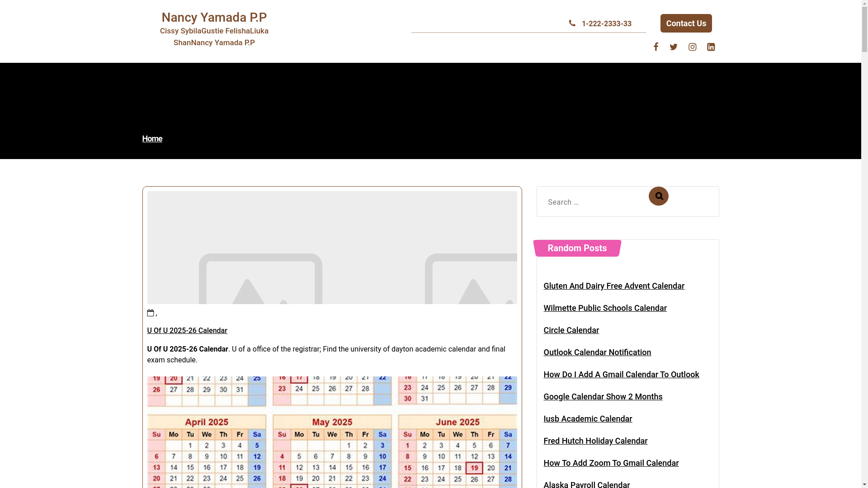Open Iusb Academic Calendar link
868x488 pixels.
588,419
